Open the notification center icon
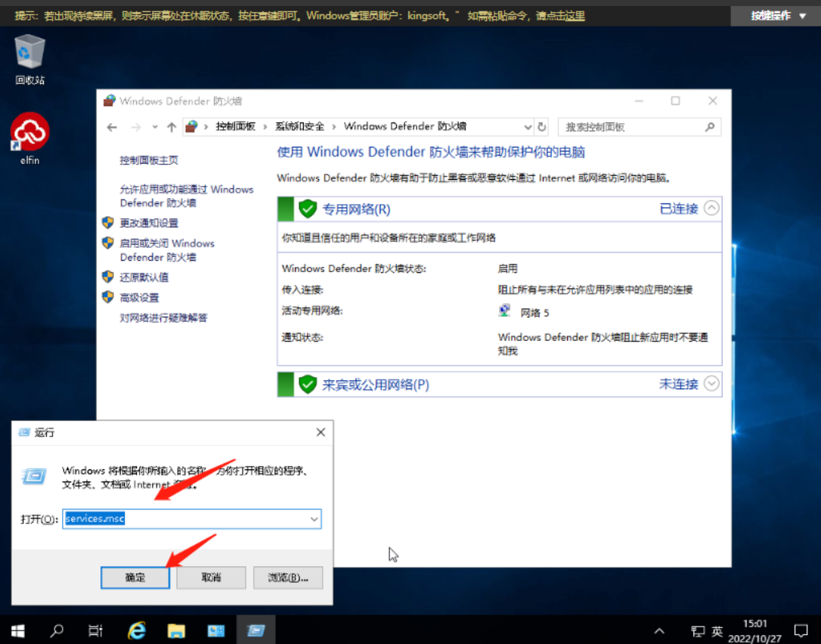Image resolution: width=821 pixels, height=644 pixels. point(801,631)
